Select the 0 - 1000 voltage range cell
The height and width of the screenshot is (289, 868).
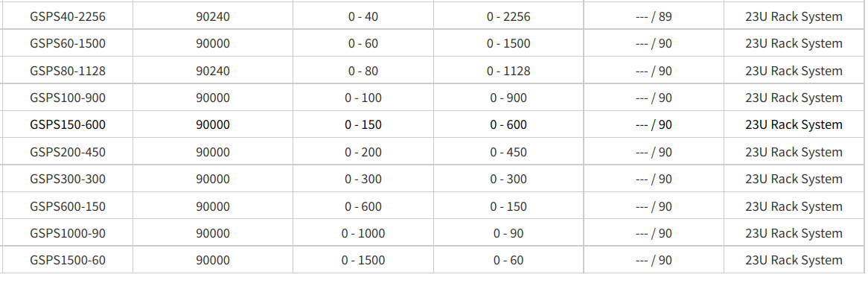[x=363, y=234]
